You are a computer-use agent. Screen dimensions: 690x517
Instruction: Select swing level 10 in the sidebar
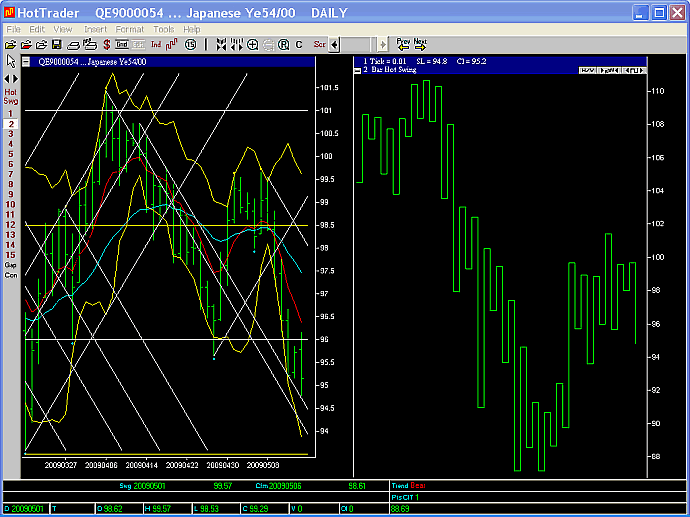point(11,205)
